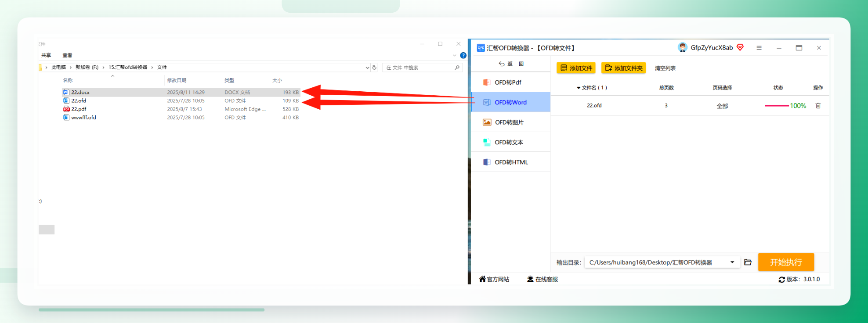Select the OFD转图片 conversion mode

pyautogui.click(x=510, y=122)
